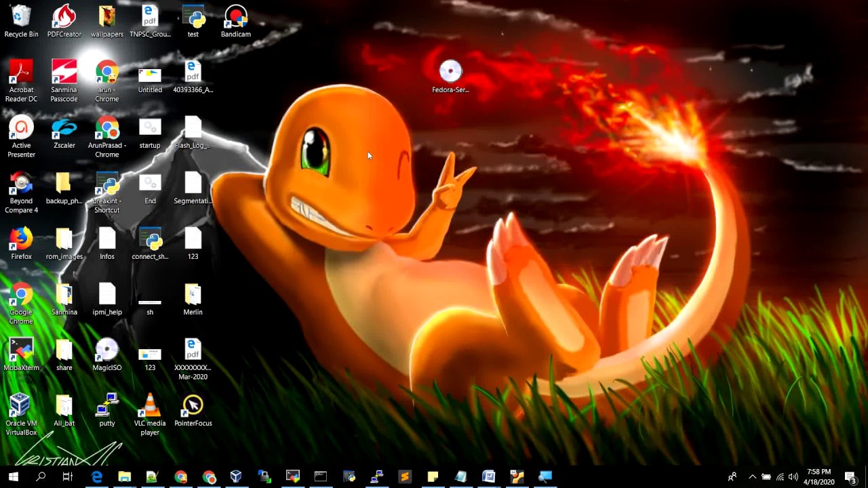Switch to Microsoft Word in taskbar

488,476
